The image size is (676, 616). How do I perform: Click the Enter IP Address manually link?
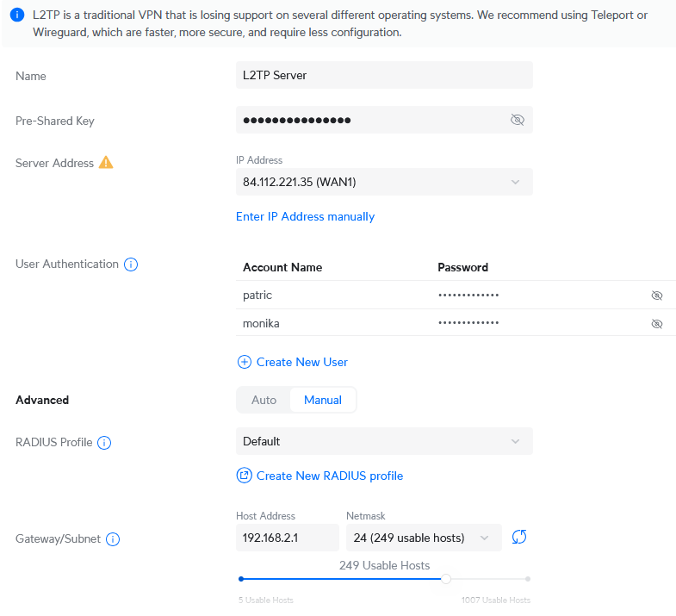pos(305,217)
